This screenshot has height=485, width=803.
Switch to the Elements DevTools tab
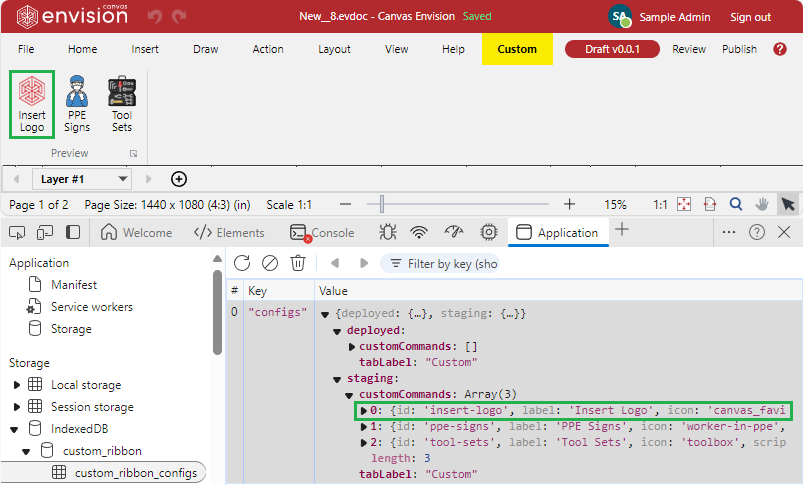[x=229, y=232]
